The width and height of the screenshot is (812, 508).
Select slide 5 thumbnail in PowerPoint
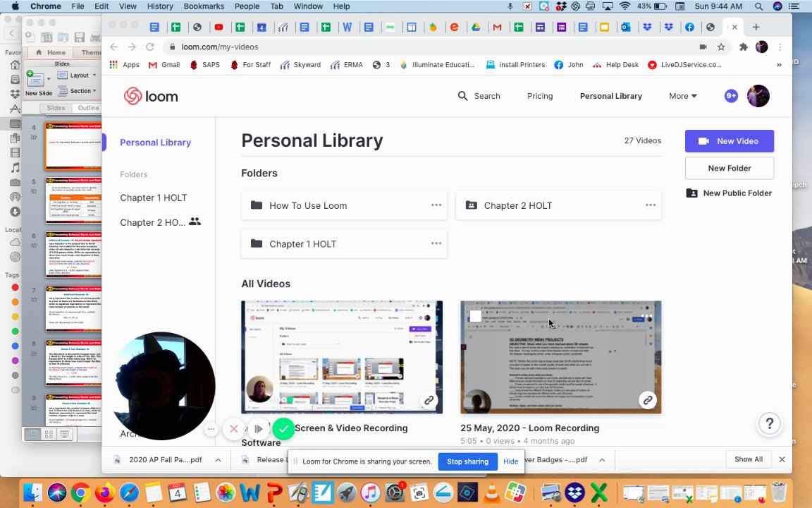pyautogui.click(x=73, y=200)
